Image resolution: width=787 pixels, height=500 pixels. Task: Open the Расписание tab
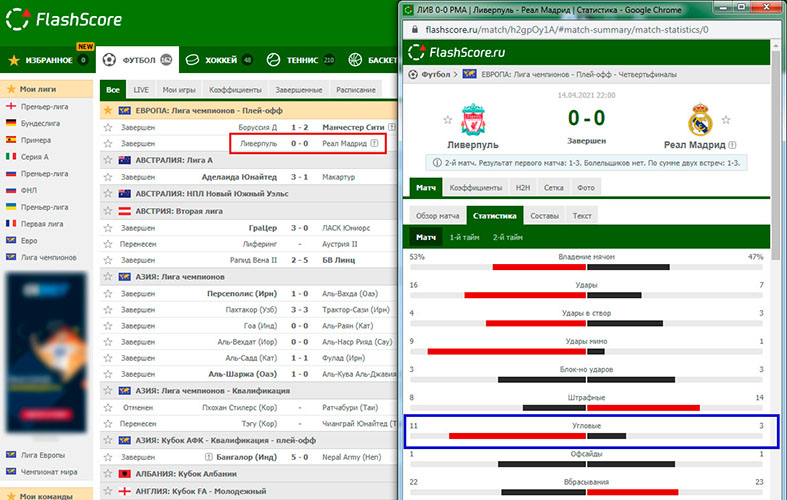(356, 89)
